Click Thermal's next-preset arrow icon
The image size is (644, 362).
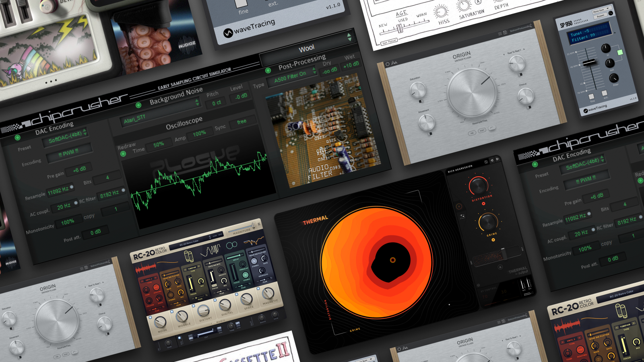[497, 159]
